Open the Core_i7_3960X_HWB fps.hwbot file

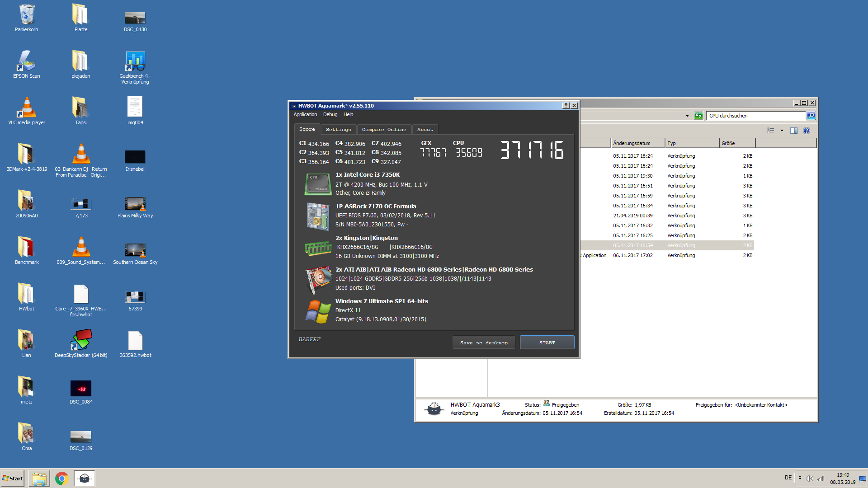(81, 300)
